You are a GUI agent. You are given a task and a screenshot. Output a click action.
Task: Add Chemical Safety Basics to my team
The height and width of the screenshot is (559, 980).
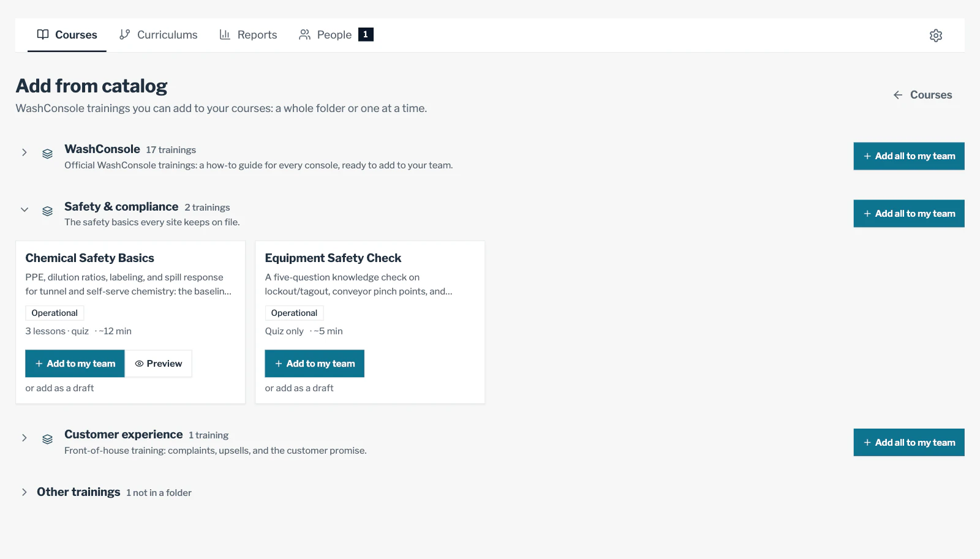click(x=75, y=364)
